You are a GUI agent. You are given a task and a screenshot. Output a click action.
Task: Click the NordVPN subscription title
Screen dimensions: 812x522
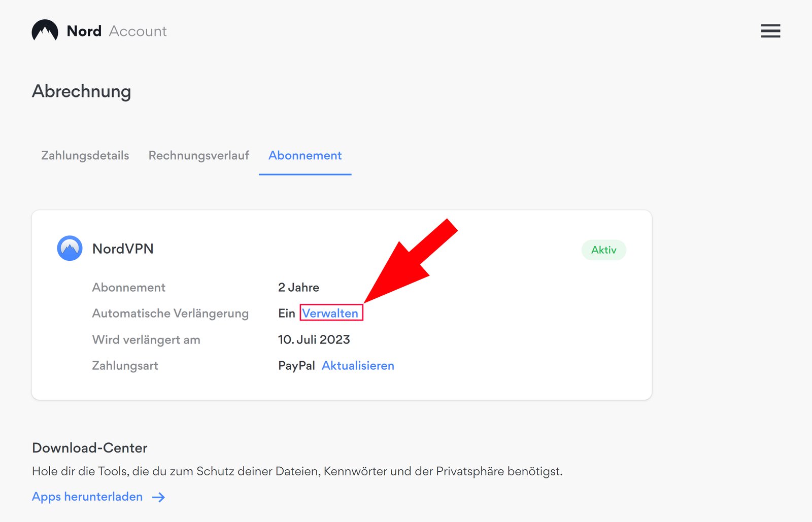pyautogui.click(x=123, y=249)
